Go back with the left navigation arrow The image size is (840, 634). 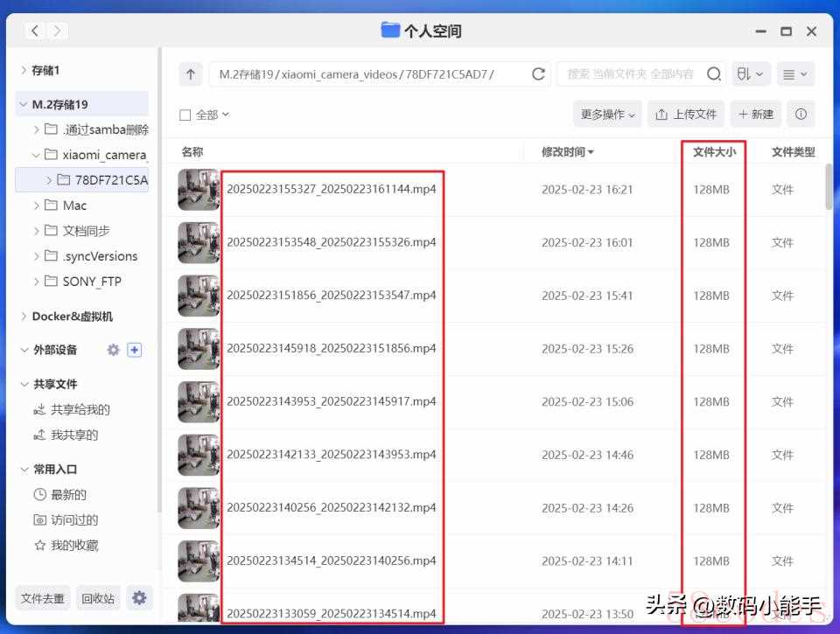point(34,31)
